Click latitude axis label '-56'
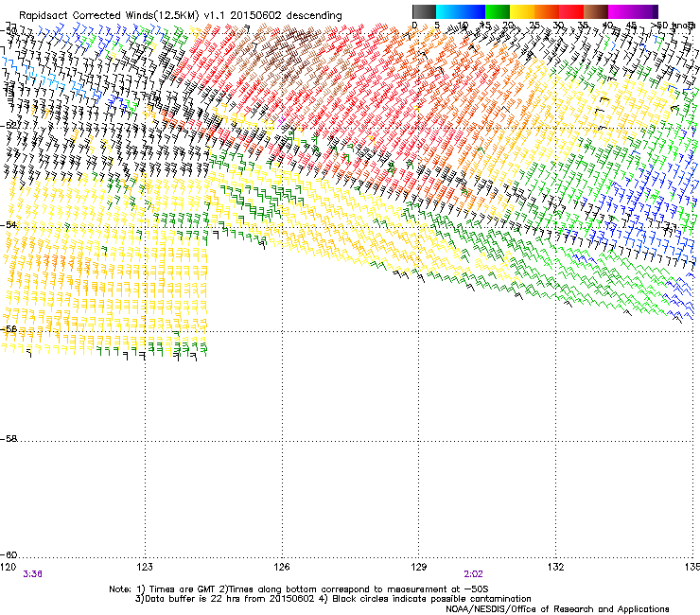This screenshot has height=615, width=700. [x=9, y=329]
